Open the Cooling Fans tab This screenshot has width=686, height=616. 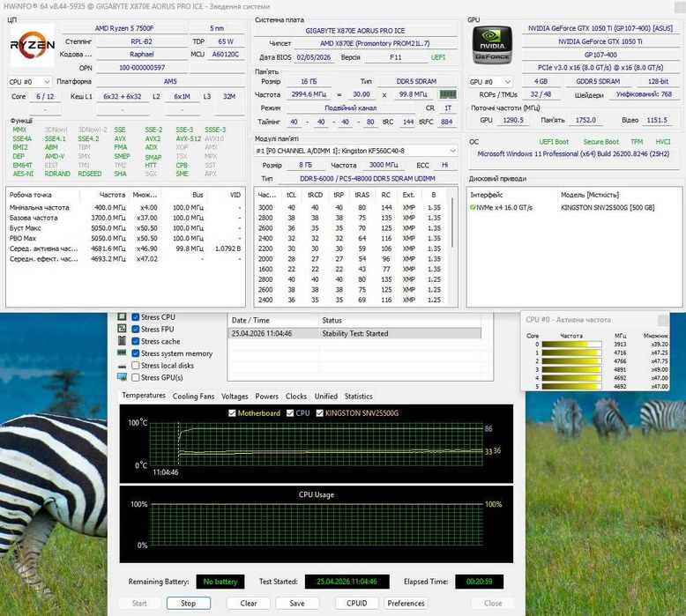[x=193, y=396]
